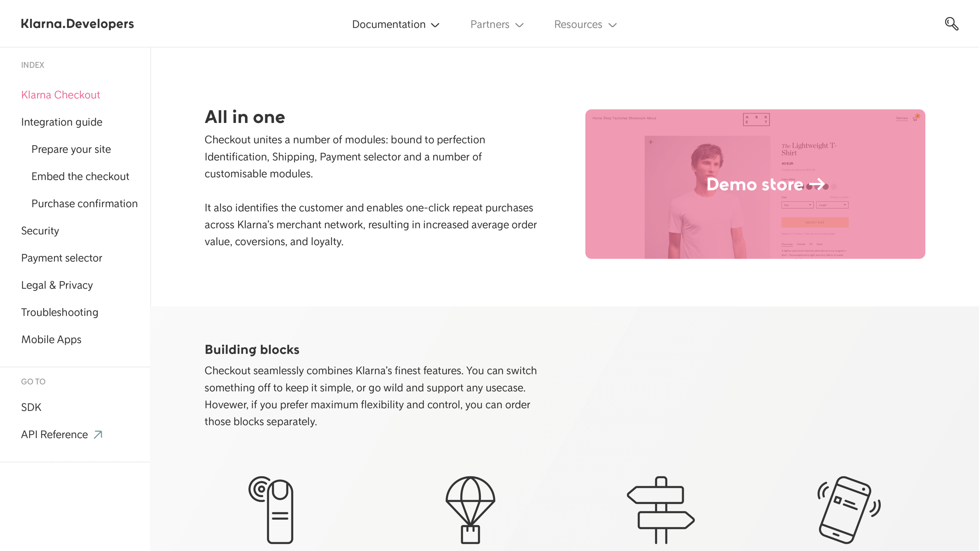The image size is (980, 551).
Task: Click the Security sidebar item
Action: (40, 231)
